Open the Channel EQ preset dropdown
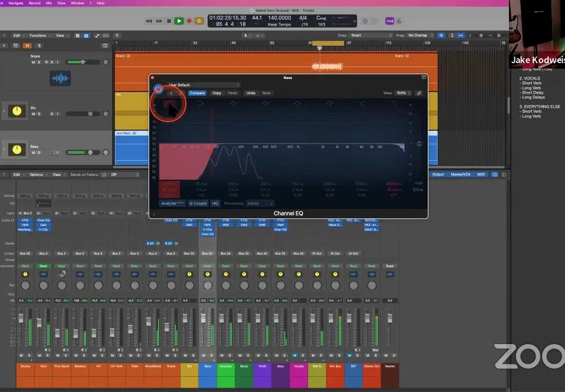Image resolution: width=565 pixels, height=392 pixels. click(x=204, y=85)
